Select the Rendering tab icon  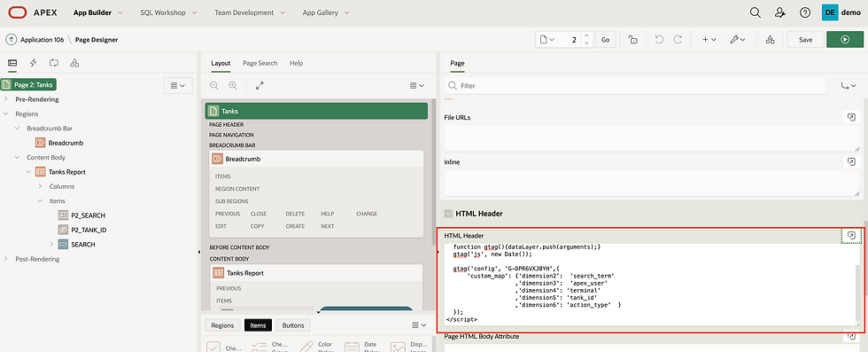(12, 63)
